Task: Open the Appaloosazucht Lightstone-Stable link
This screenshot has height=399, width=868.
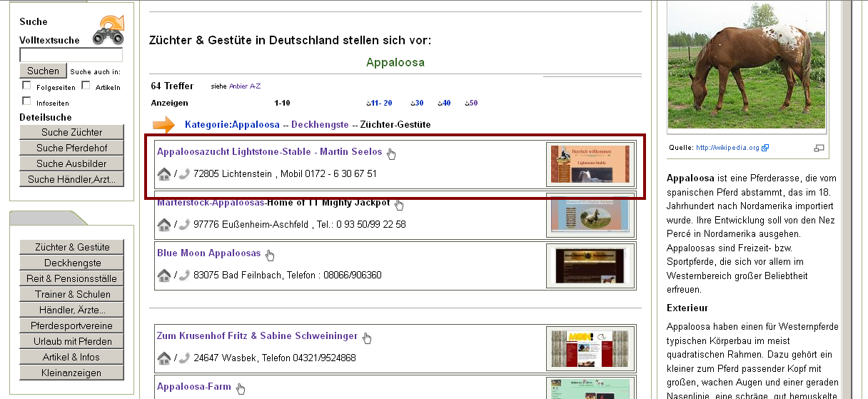Action: [269, 151]
